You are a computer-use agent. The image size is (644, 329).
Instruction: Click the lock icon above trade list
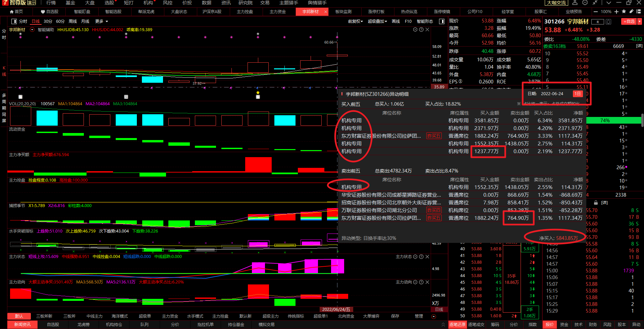pos(596,203)
